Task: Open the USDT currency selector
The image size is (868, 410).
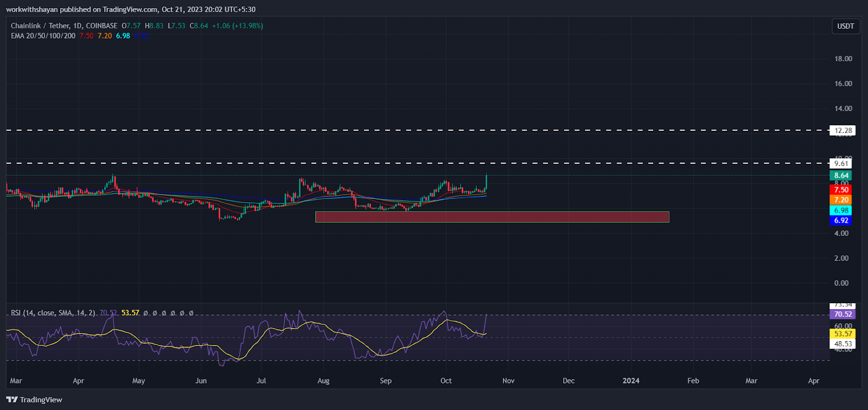Action: 845,26
